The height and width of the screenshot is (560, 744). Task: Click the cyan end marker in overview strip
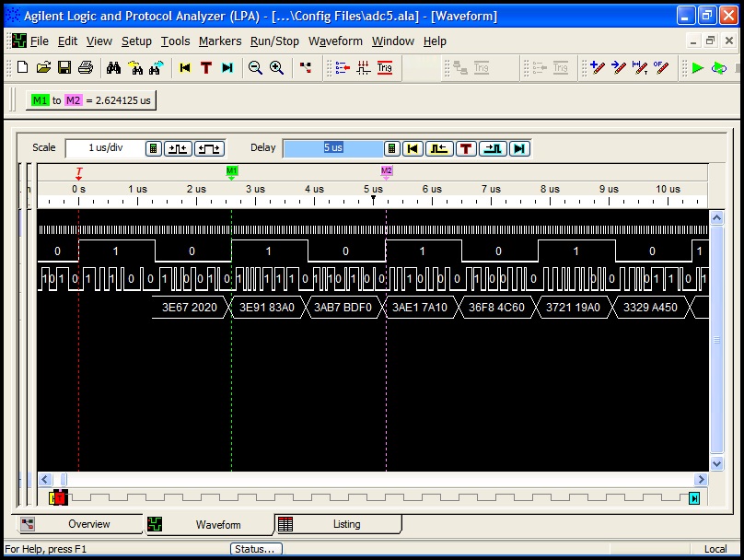[x=694, y=498]
